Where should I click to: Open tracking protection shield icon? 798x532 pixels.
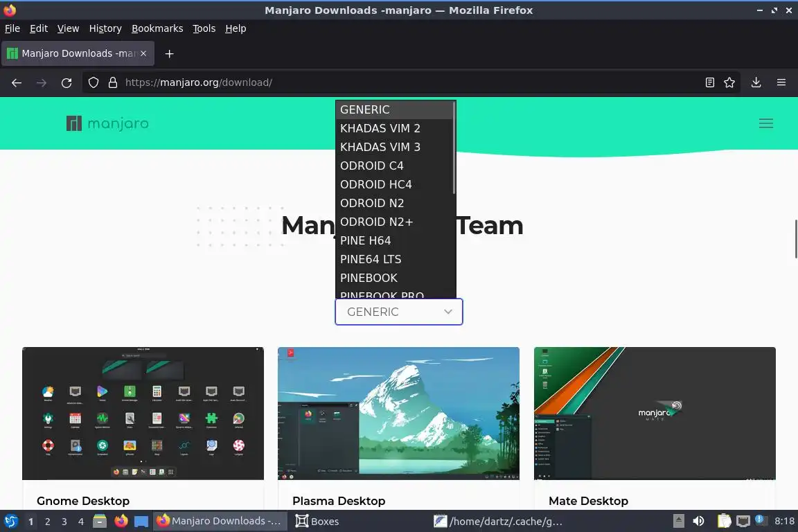coord(94,82)
